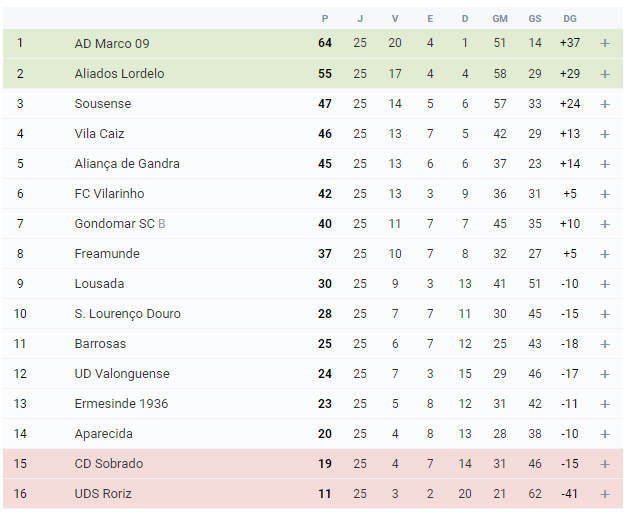Open plus icon on Vila Caiz row

coord(604,134)
